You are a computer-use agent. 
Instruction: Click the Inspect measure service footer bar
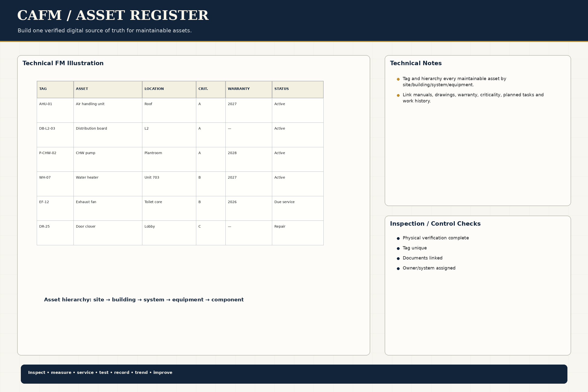pyautogui.click(x=294, y=374)
